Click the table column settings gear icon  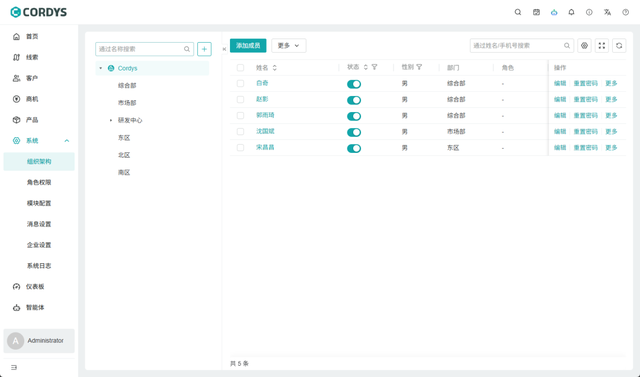pos(584,46)
